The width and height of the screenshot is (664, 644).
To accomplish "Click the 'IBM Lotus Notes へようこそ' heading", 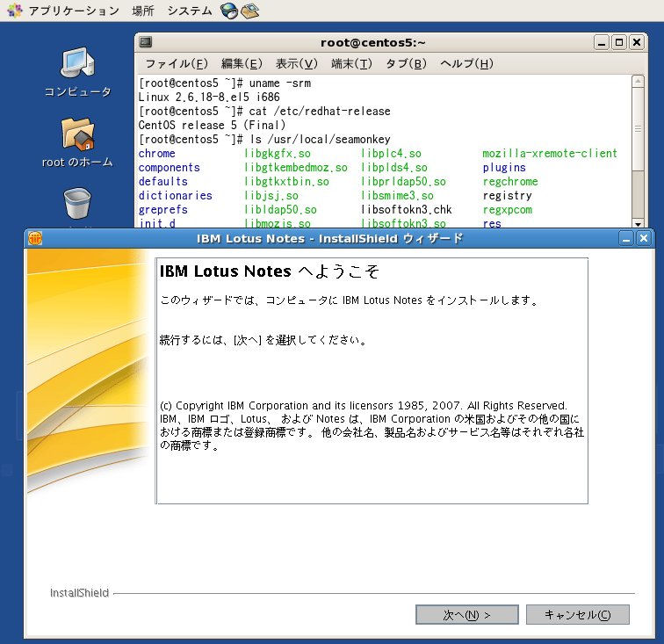I will pos(270,271).
